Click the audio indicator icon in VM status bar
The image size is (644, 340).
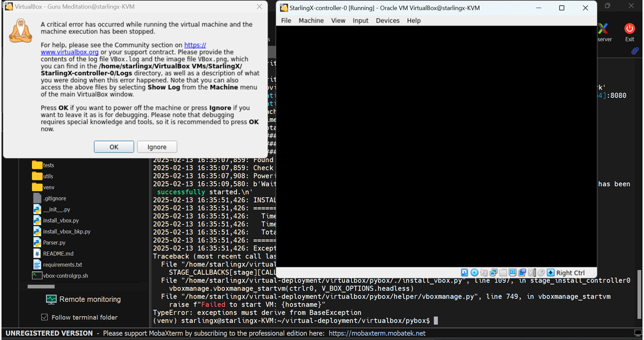coord(484,273)
